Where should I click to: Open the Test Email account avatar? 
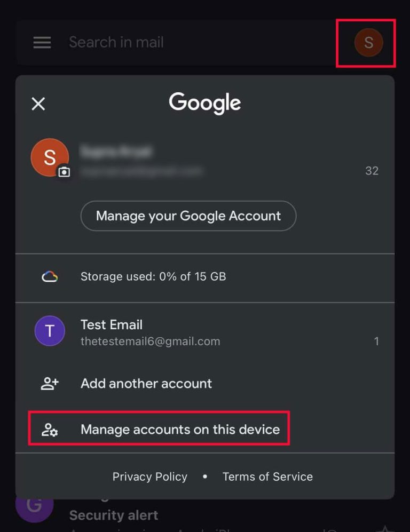point(50,331)
